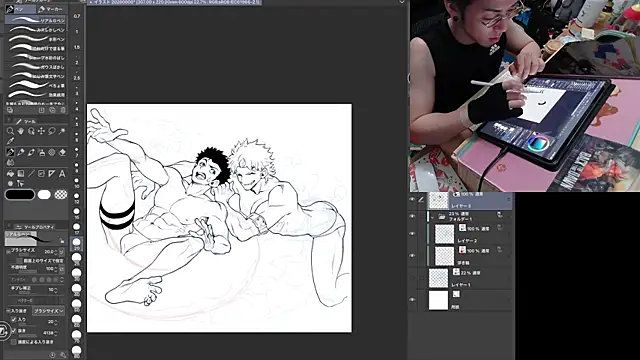The width and height of the screenshot is (640, 360).
Task: Show the hidden レイヤー1 layer
Action: (412, 278)
